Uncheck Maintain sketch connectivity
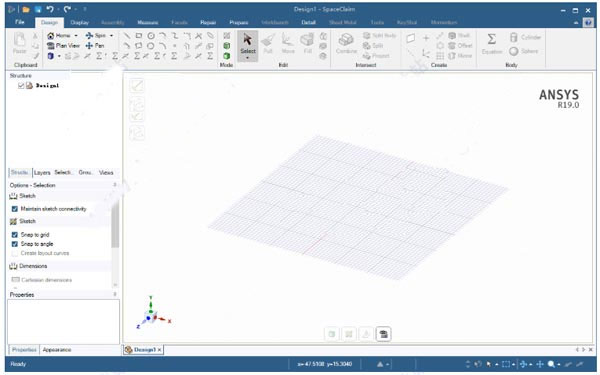Viewport: 600px width, 375px height. (x=15, y=209)
